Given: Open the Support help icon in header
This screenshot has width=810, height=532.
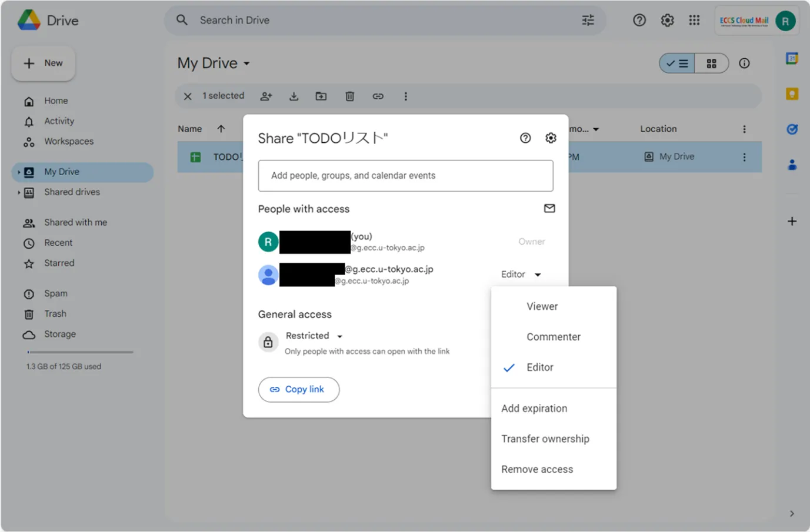Looking at the screenshot, I should (639, 20).
